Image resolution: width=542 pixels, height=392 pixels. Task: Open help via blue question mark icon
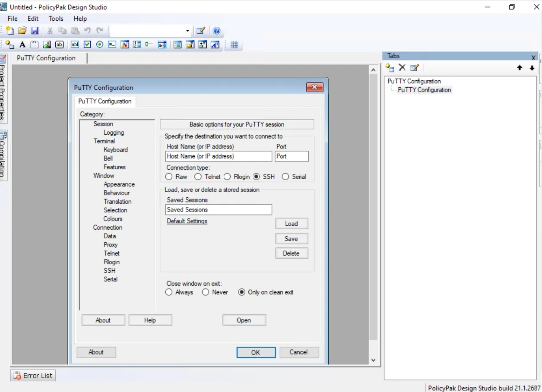tap(217, 31)
